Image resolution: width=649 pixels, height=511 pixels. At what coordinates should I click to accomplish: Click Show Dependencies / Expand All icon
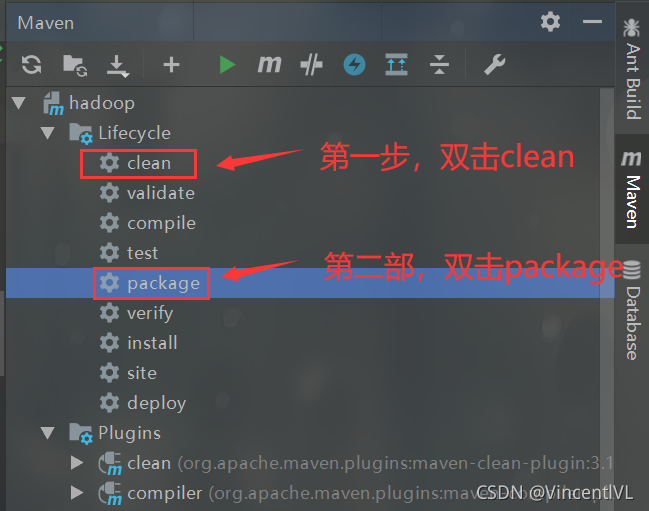[x=397, y=65]
